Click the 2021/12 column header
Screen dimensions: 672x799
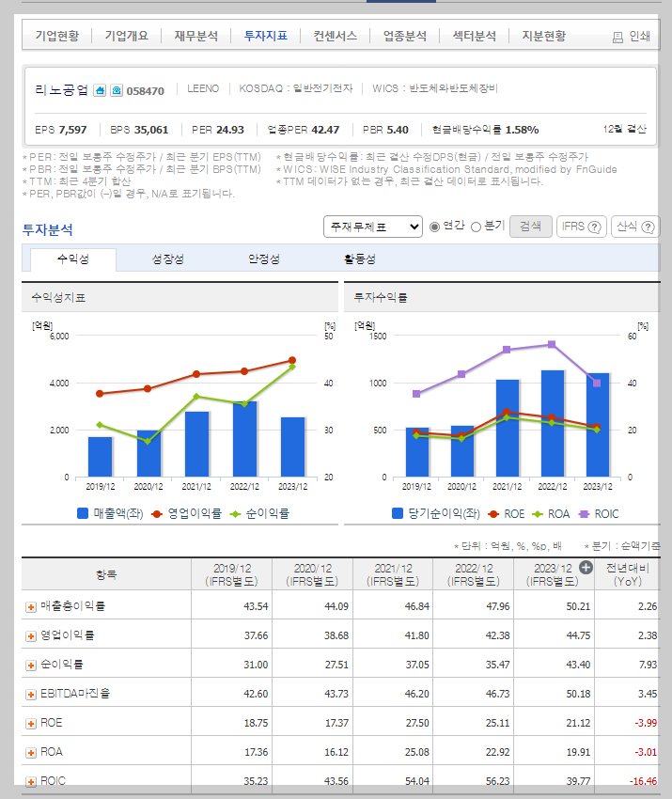point(393,574)
